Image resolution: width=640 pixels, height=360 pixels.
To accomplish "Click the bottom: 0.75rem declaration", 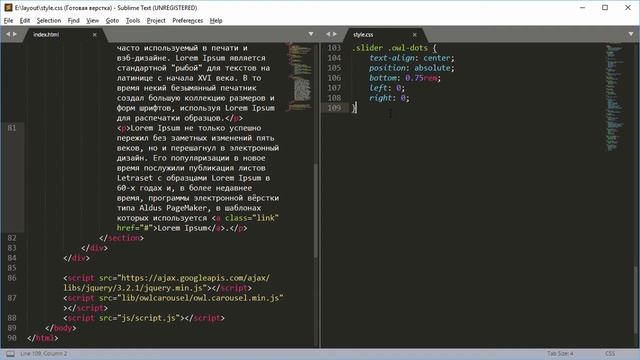I will (x=405, y=78).
